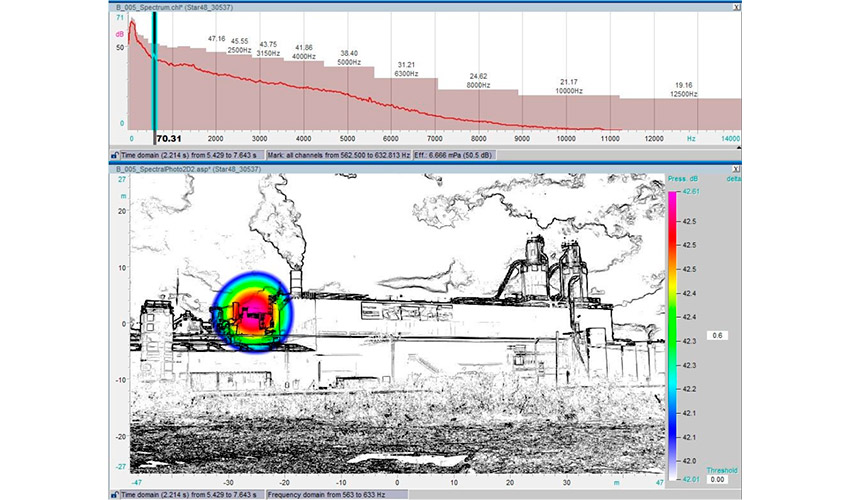The image size is (850, 500).
Task: Close the B_005_SpectralPhoto2D2 window
Action: click(736, 171)
